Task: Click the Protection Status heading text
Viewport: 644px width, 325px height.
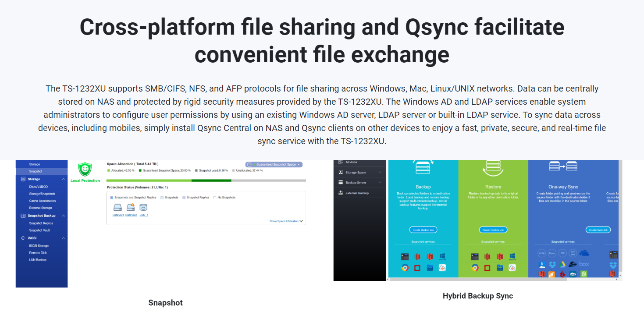Action: 137,187
